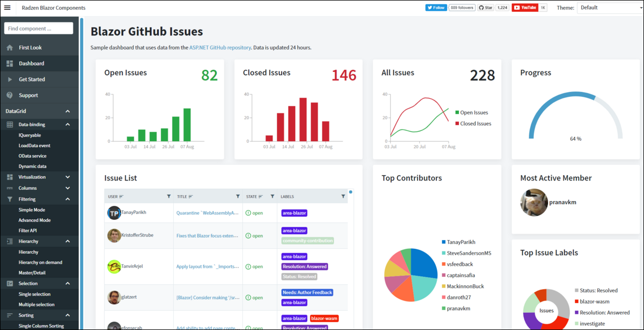Open Dynamic data sidebar item

(32, 167)
